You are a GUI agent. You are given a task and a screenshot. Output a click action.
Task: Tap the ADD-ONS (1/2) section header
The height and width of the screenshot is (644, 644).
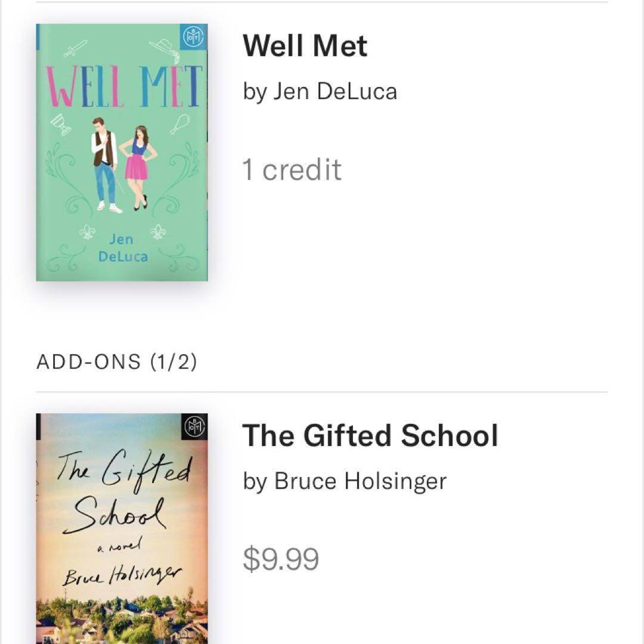(117, 362)
